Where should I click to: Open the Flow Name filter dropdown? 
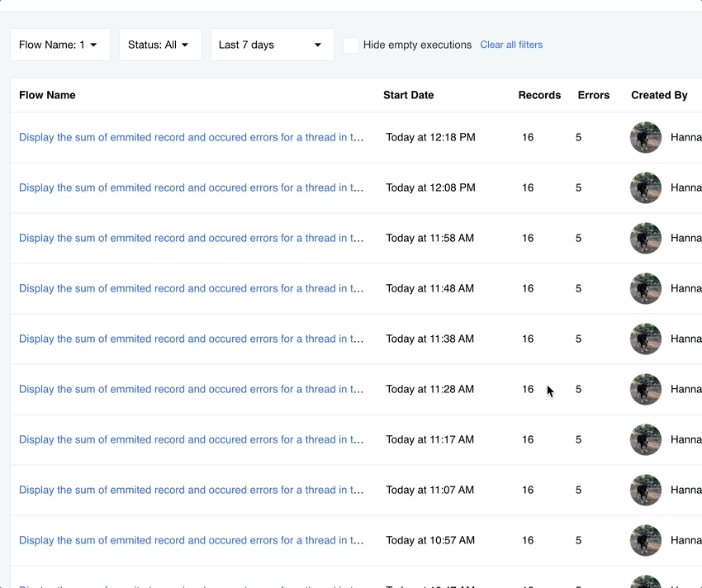[x=59, y=45]
